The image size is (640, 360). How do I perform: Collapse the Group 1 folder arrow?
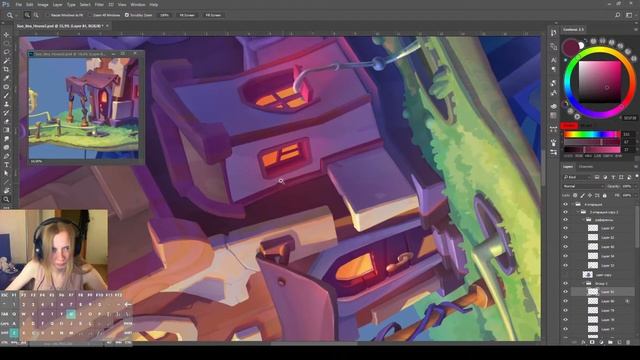(x=583, y=283)
